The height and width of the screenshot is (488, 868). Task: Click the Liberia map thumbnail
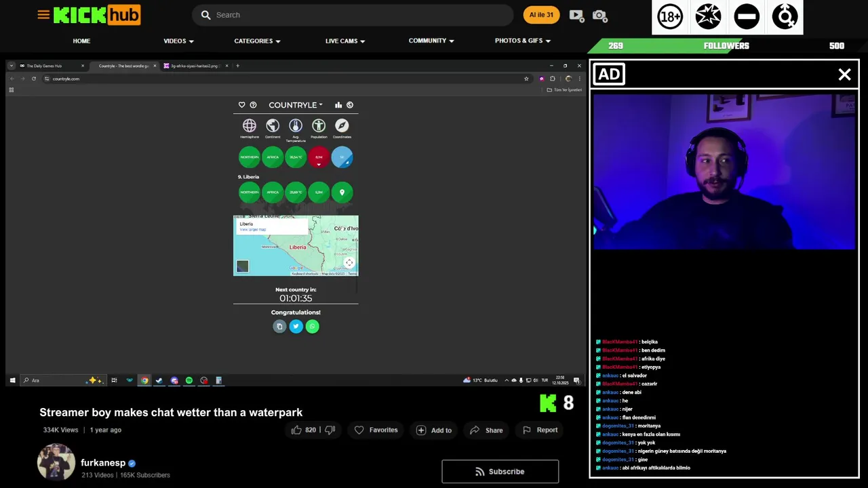(x=296, y=245)
